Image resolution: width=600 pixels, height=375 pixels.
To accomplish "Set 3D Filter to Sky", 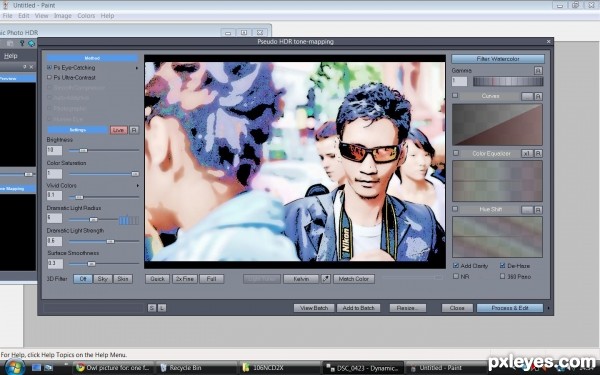I will point(103,279).
